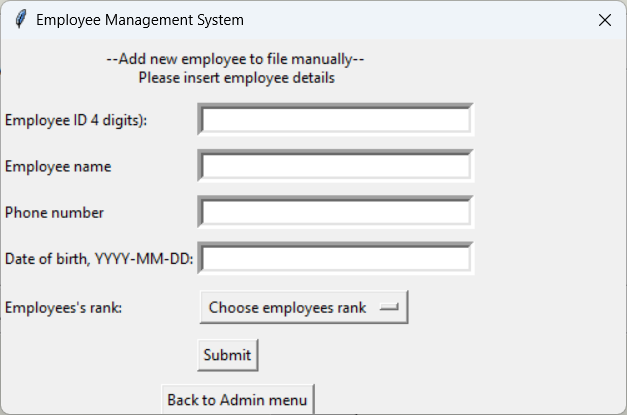
Task: Focus the Employee name text box
Action: (x=335, y=166)
